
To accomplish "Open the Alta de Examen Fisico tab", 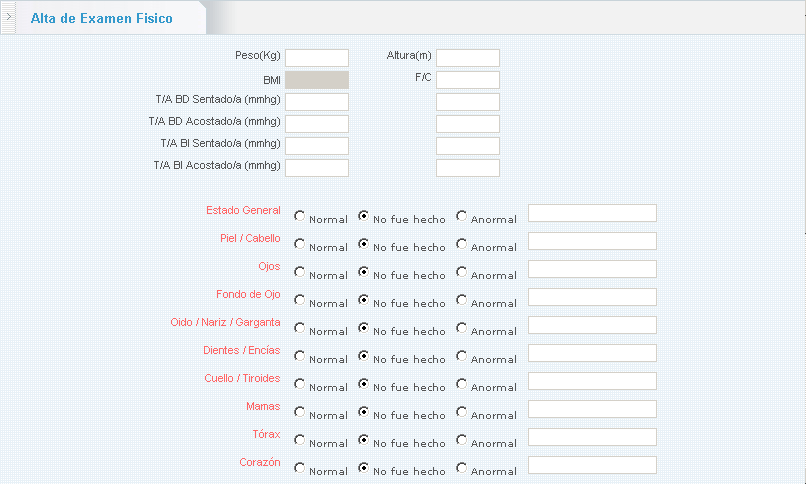I will 101,19.
